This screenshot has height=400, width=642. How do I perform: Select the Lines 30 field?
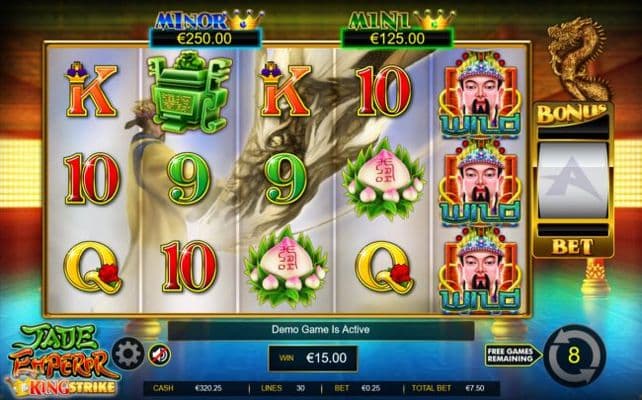(x=283, y=388)
